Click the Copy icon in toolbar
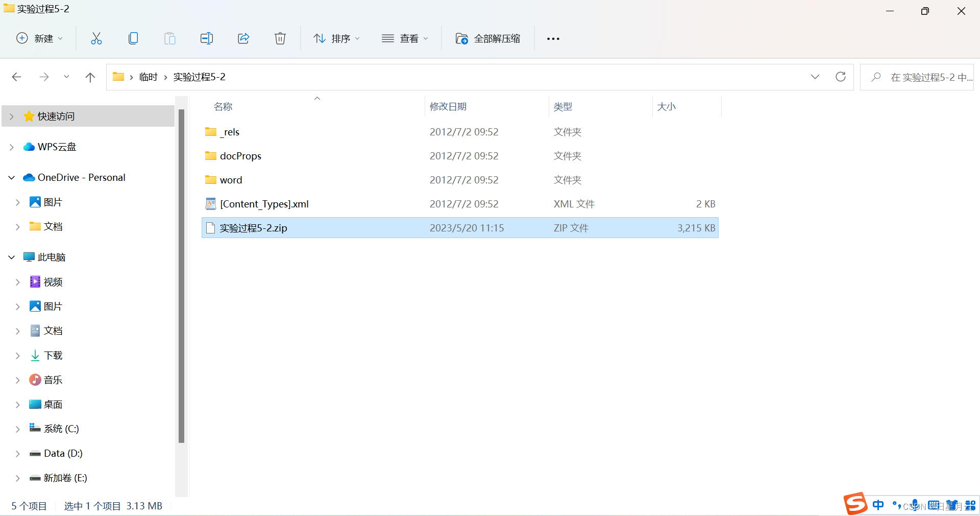The width and height of the screenshot is (980, 516). pyautogui.click(x=133, y=38)
